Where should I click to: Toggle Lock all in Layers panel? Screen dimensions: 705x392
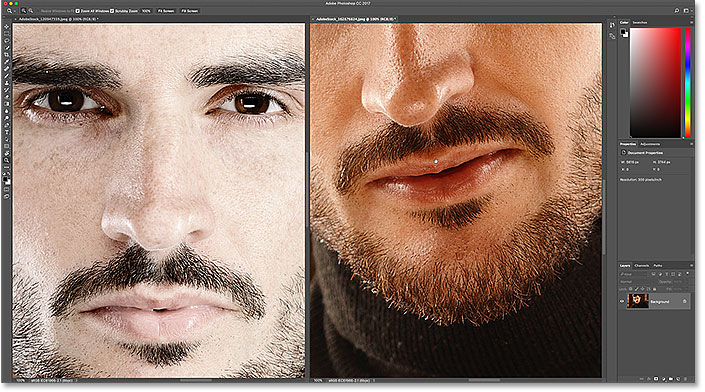pyautogui.click(x=655, y=289)
